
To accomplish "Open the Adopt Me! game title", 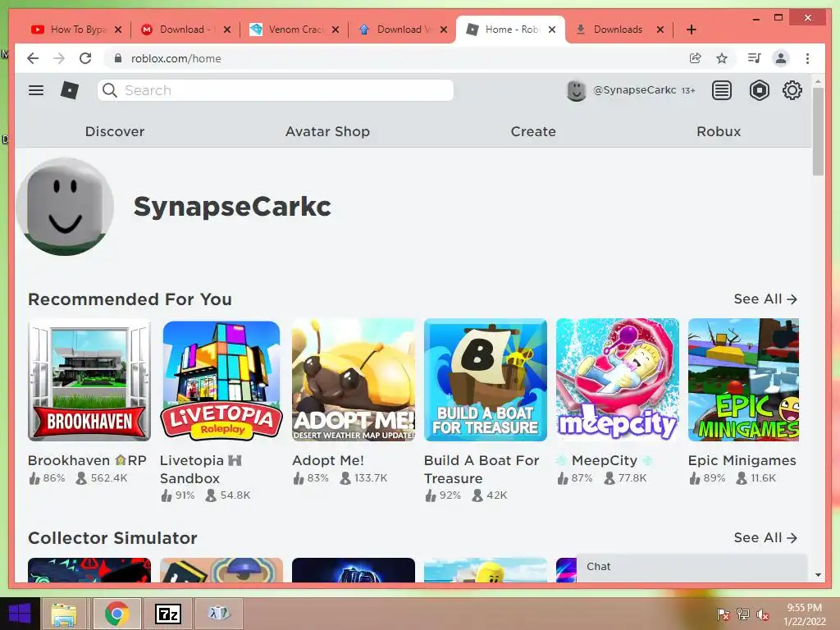I will [328, 460].
